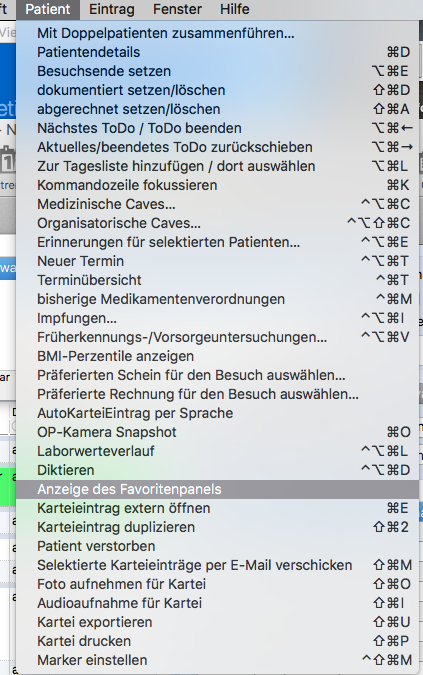
Task: Choose Kartei drucken
Action: coord(217,641)
